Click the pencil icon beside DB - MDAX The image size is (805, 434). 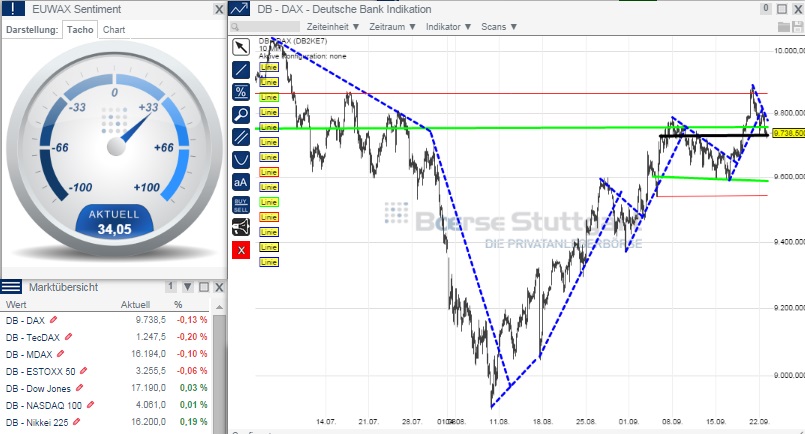click(x=61, y=353)
